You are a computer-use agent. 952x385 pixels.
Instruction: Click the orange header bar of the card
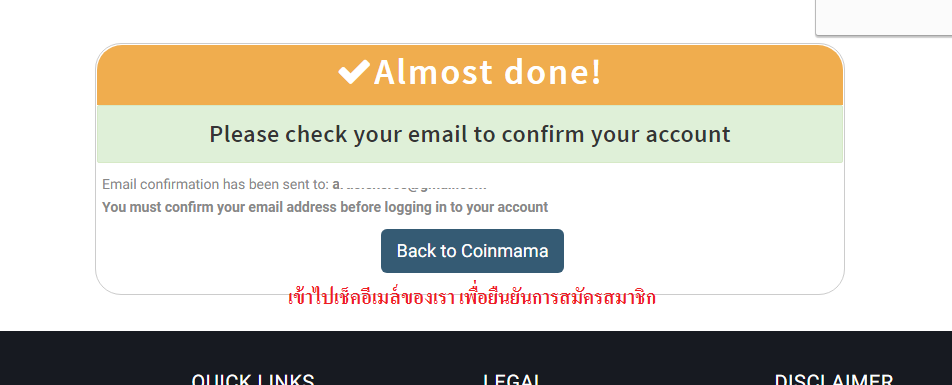(x=470, y=75)
